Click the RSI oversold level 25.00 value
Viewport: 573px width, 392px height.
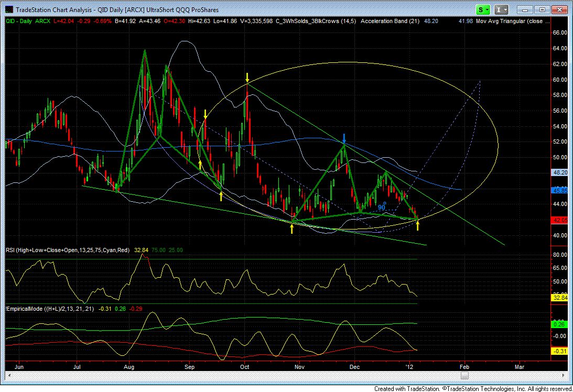click(176, 251)
